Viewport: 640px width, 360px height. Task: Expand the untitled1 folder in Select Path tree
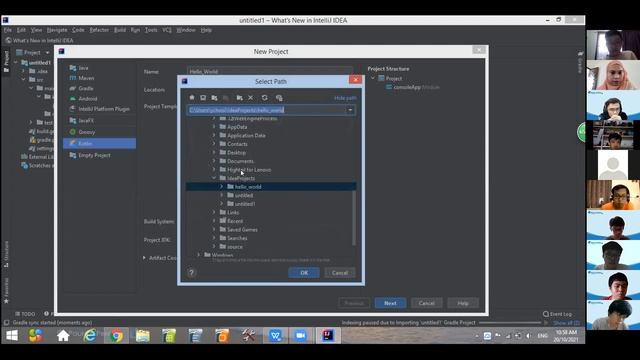pos(222,204)
